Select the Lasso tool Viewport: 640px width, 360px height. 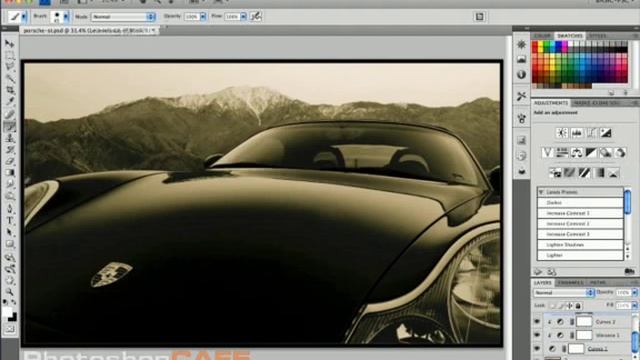click(x=10, y=67)
